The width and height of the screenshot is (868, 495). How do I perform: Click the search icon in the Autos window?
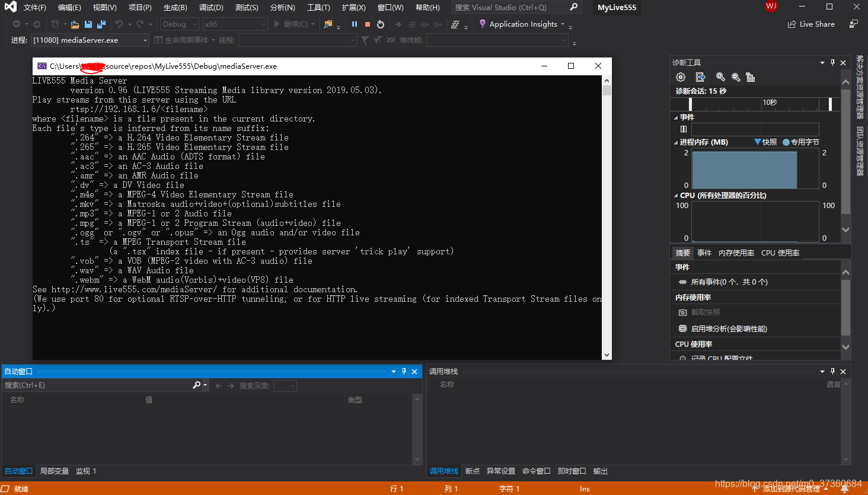click(197, 385)
